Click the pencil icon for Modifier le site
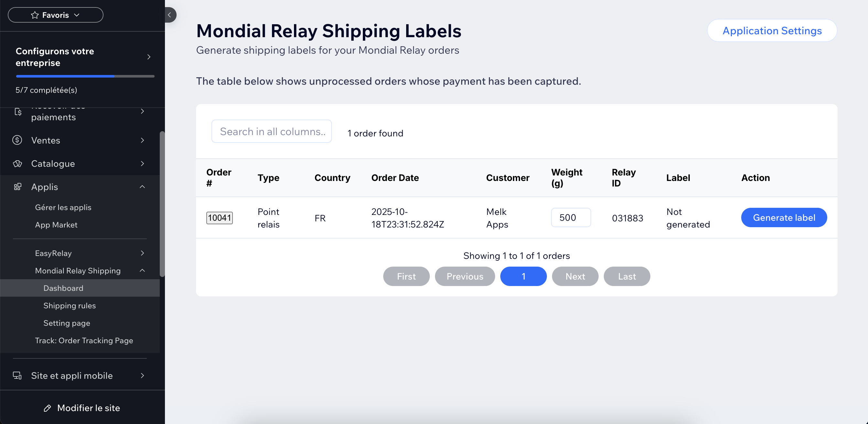Viewport: 868px width, 424px height. [48, 408]
